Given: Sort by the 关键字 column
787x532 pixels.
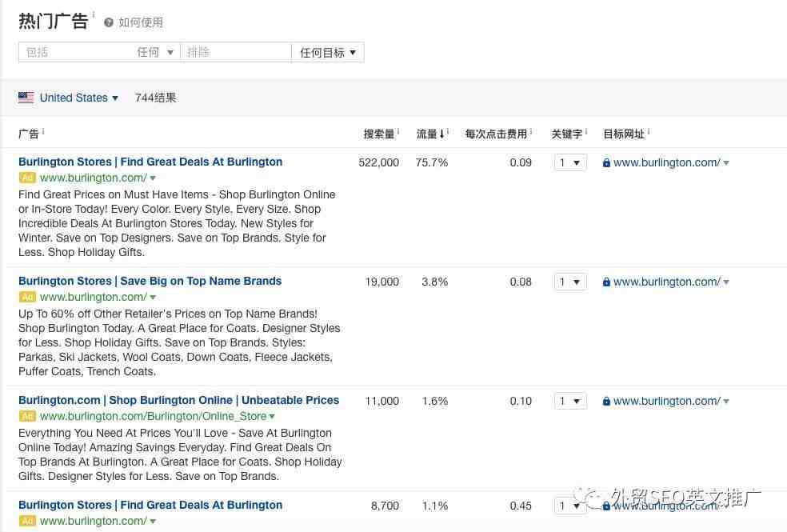Looking at the screenshot, I should (567, 134).
